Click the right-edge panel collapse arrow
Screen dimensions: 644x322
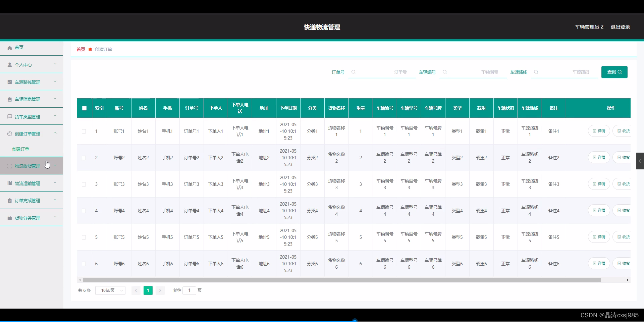point(640,161)
